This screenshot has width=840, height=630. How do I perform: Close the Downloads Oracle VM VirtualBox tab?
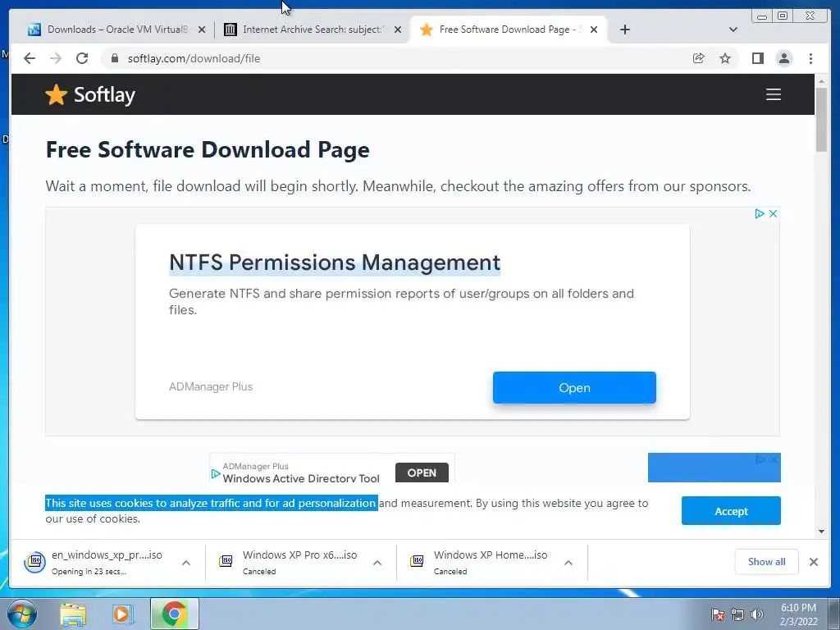tap(202, 30)
